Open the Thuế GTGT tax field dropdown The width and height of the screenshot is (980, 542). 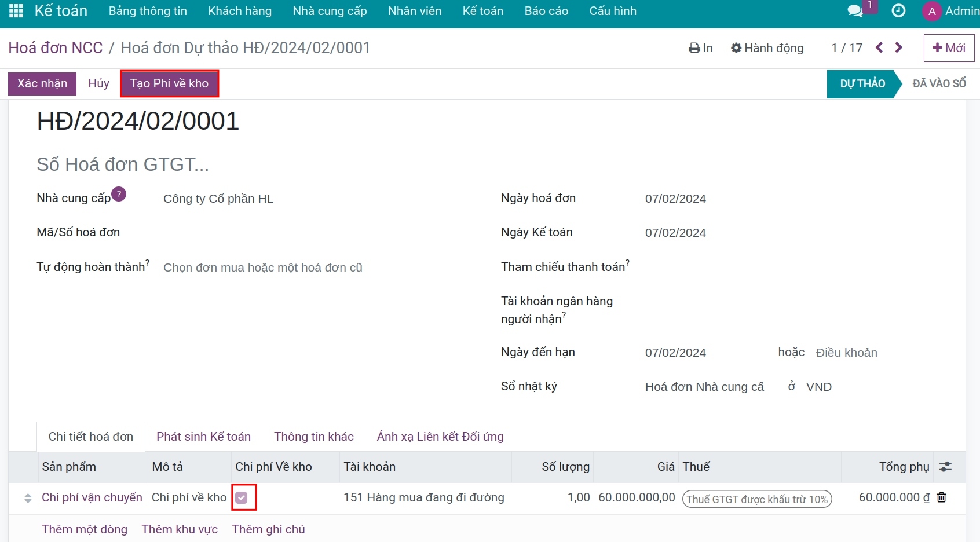pos(756,498)
